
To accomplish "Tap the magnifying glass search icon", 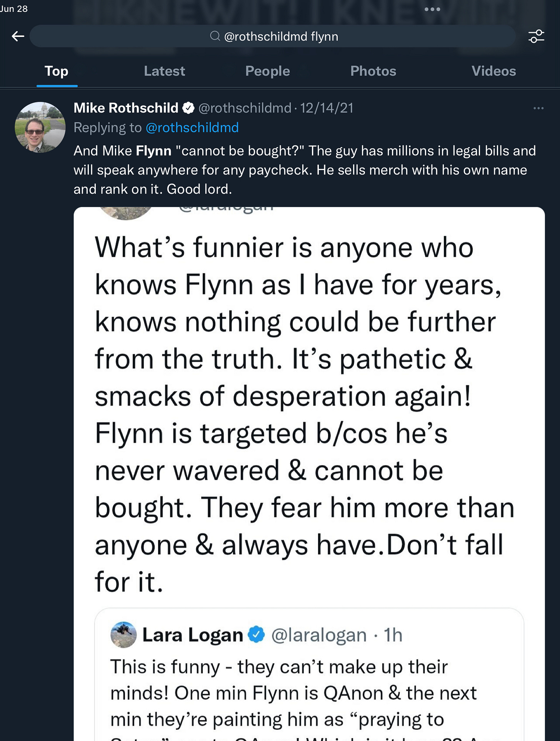I will [x=215, y=36].
